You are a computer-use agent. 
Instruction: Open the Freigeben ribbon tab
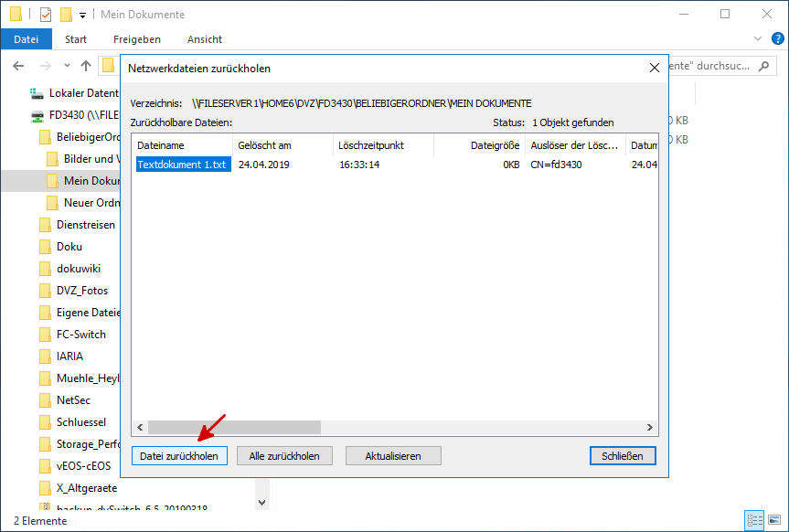click(137, 39)
